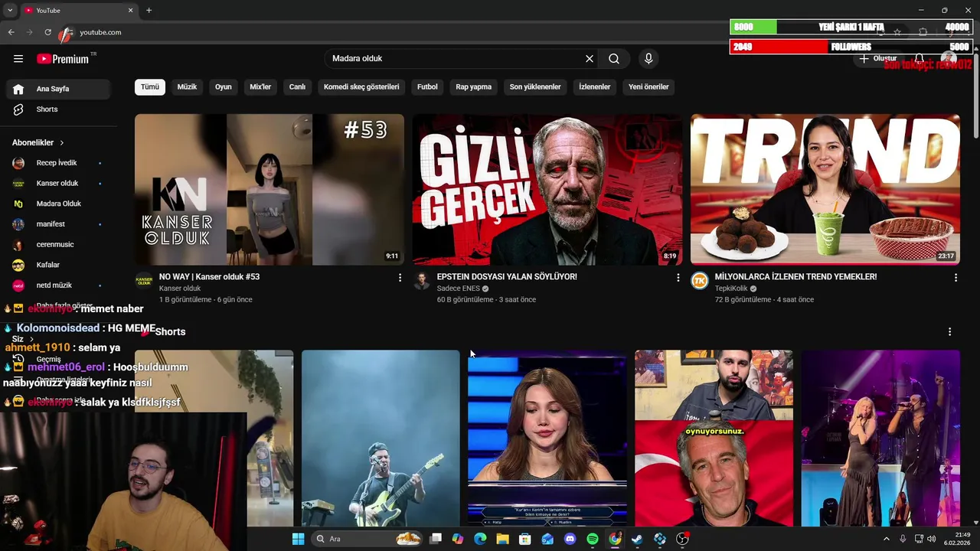980x551 pixels.
Task: Open Task View on taskbar
Action: 436,539
